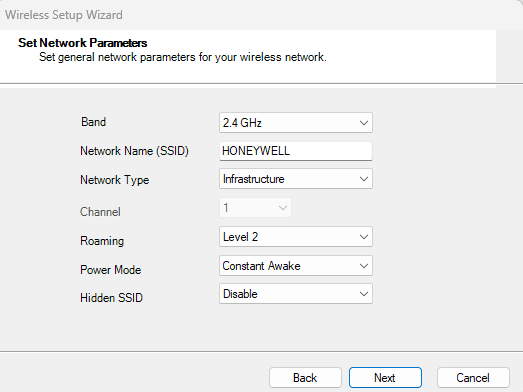The height and width of the screenshot is (392, 523).
Task: Click the Wireless Setup Wizard title
Action: click(x=64, y=15)
